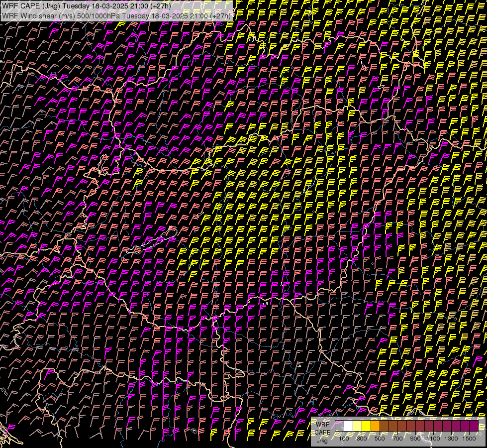487x448 pixels.
Task: Click the "1300" legend value
Action: (x=451, y=439)
